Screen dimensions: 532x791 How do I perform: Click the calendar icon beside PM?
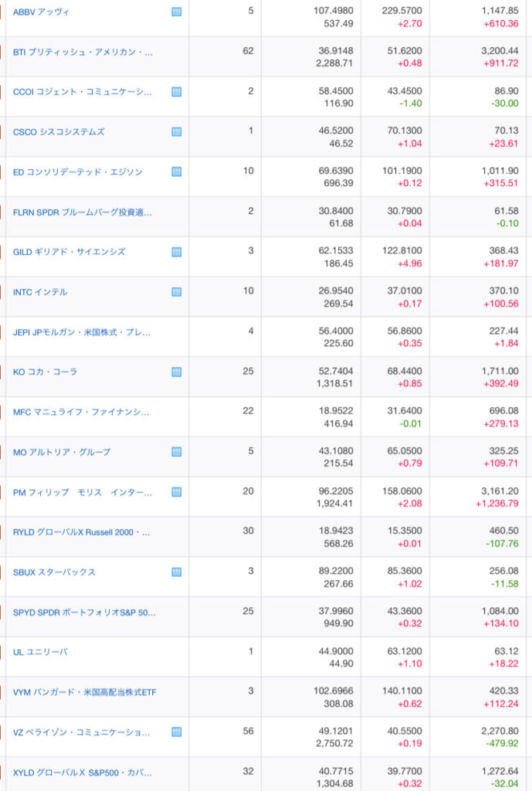point(177,492)
